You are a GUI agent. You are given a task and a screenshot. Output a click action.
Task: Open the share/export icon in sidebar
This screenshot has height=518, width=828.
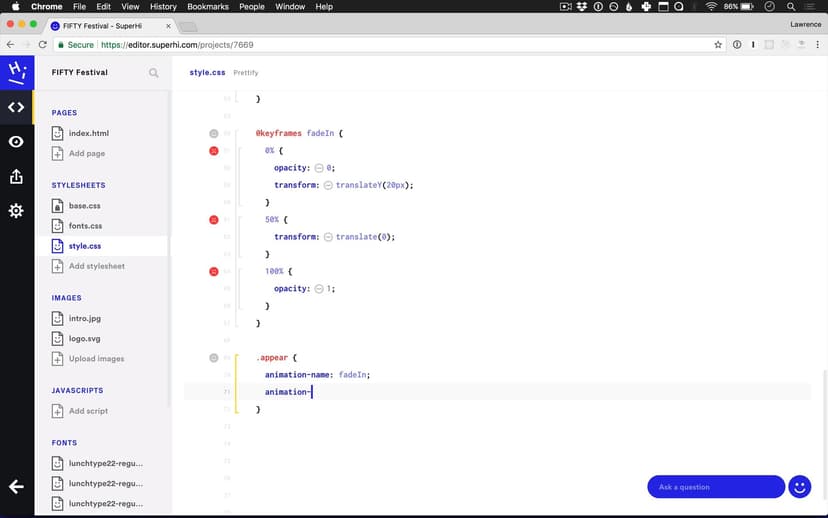point(16,176)
